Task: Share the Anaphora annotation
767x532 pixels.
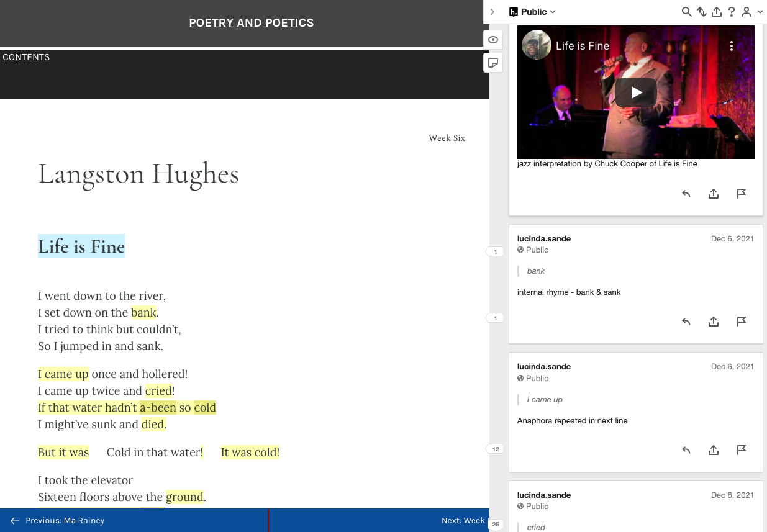Action: (714, 450)
